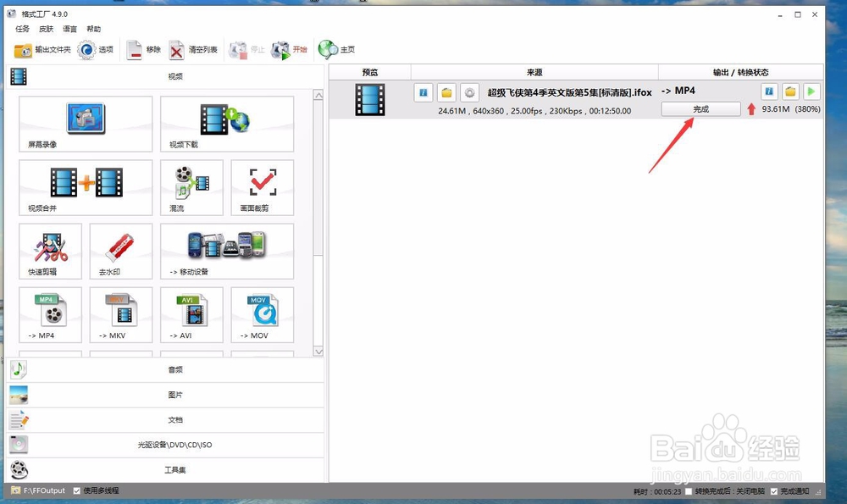This screenshot has width=847, height=504.
Task: Toggle 转换完成后：关闭电脑 checkbox
Action: click(x=689, y=491)
